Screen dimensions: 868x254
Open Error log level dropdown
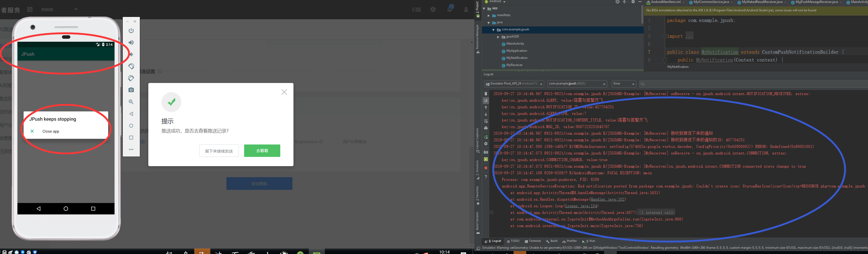click(x=624, y=84)
